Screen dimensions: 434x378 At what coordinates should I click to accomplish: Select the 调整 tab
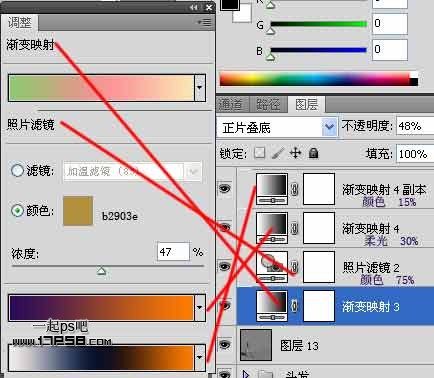pos(20,22)
